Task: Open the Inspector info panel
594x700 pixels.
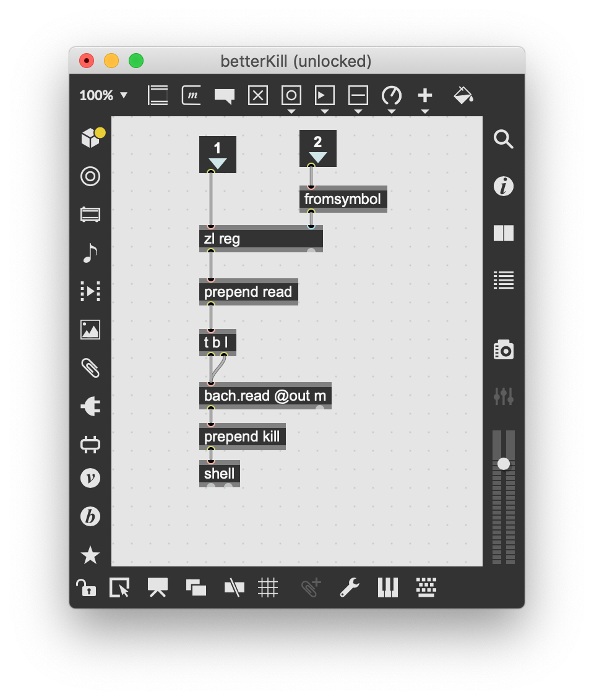Action: pyautogui.click(x=503, y=186)
